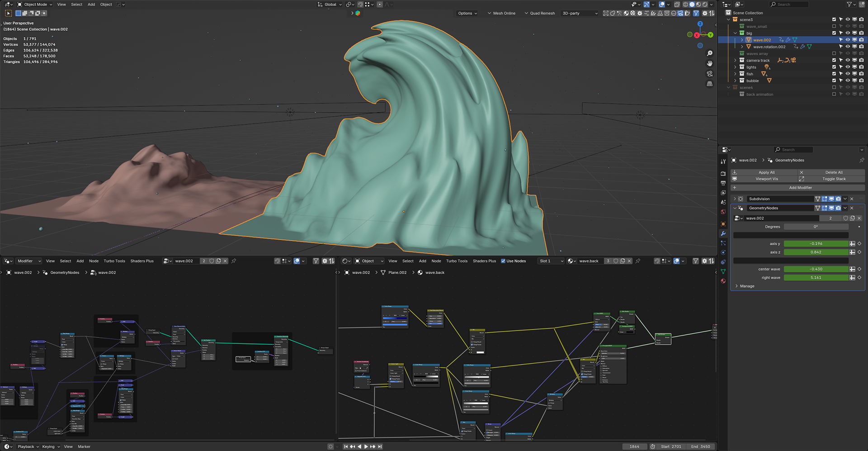Toggle Subdivision modifier render visibility
The height and width of the screenshot is (451, 868).
[x=838, y=199]
